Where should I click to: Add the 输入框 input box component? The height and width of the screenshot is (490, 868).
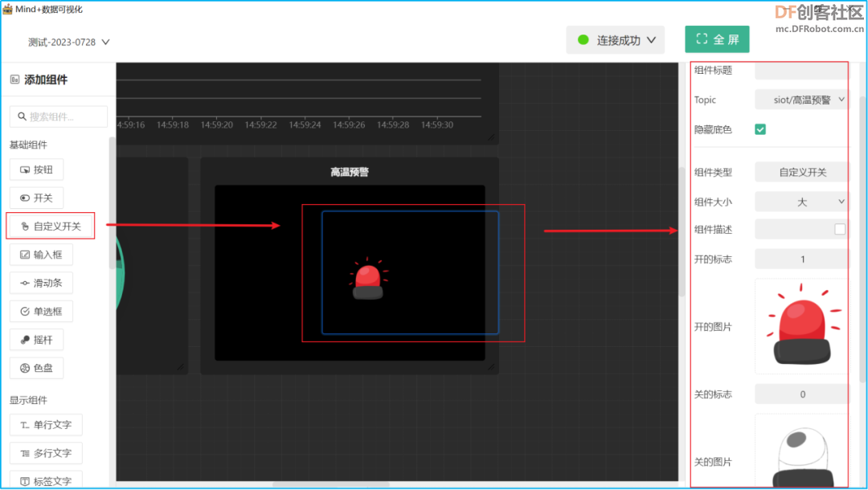click(x=41, y=255)
